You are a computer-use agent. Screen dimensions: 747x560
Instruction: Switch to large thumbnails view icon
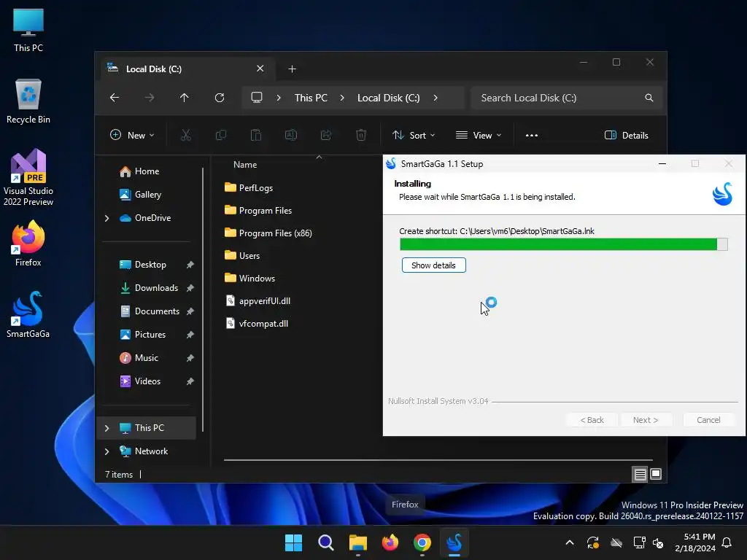click(656, 474)
